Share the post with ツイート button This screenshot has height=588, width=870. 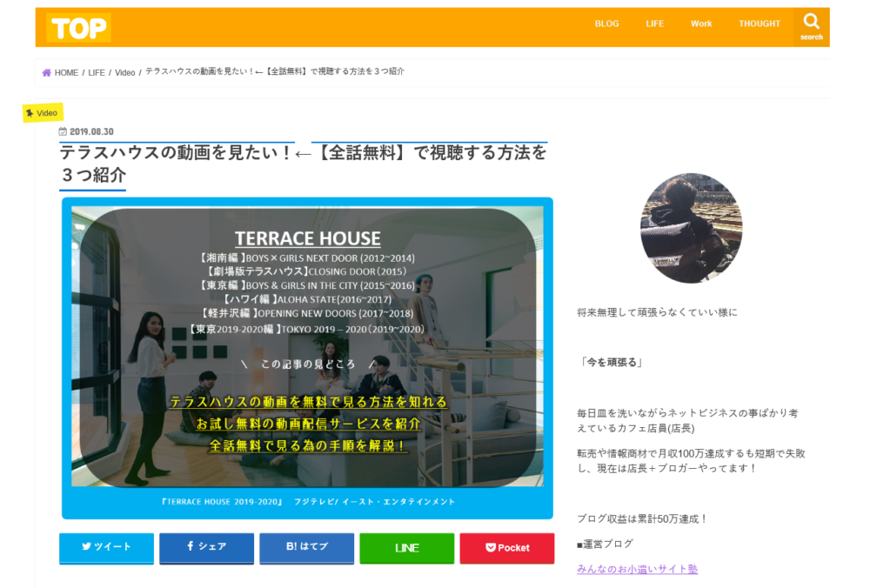point(106,548)
